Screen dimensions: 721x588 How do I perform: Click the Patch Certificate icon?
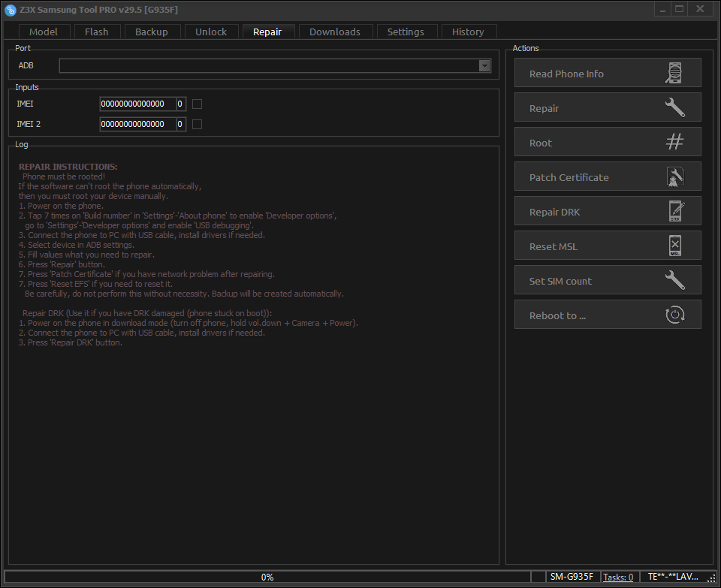click(x=675, y=177)
